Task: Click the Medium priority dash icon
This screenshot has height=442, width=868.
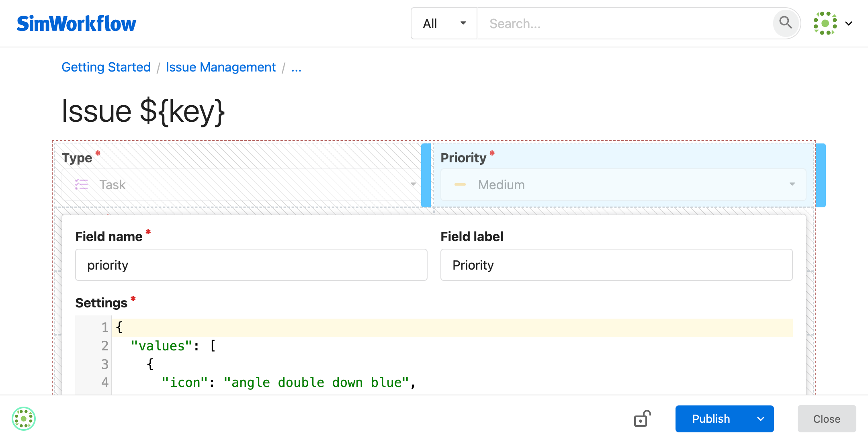Action: [460, 184]
